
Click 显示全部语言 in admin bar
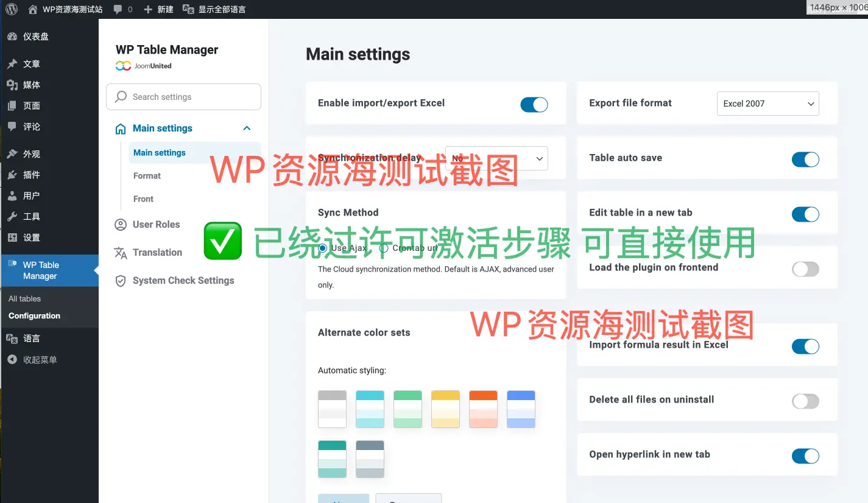click(222, 9)
